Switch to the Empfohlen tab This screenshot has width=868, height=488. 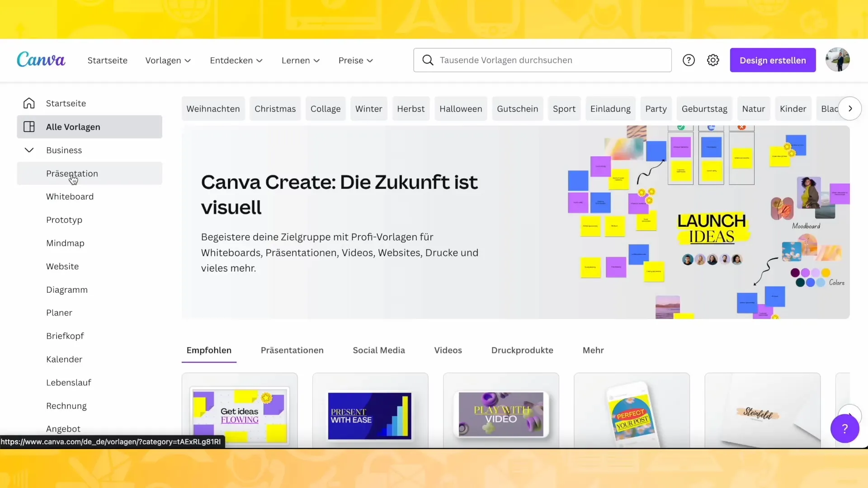click(209, 350)
